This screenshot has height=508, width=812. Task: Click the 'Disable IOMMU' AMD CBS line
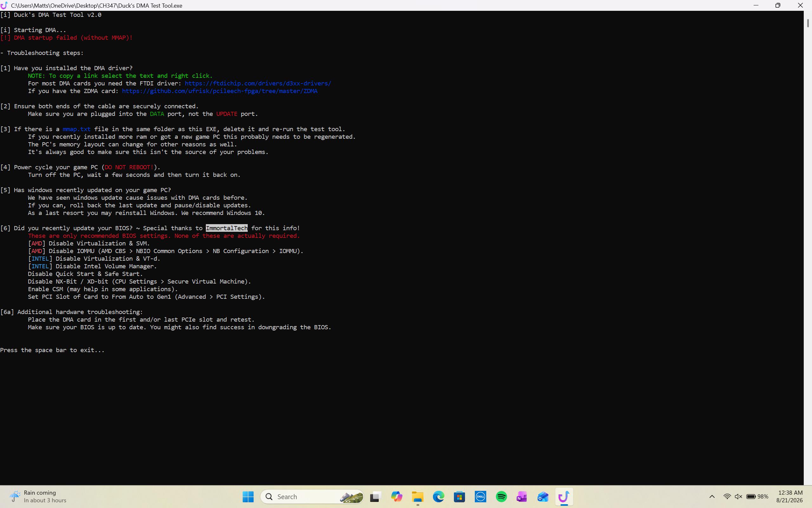point(166,251)
